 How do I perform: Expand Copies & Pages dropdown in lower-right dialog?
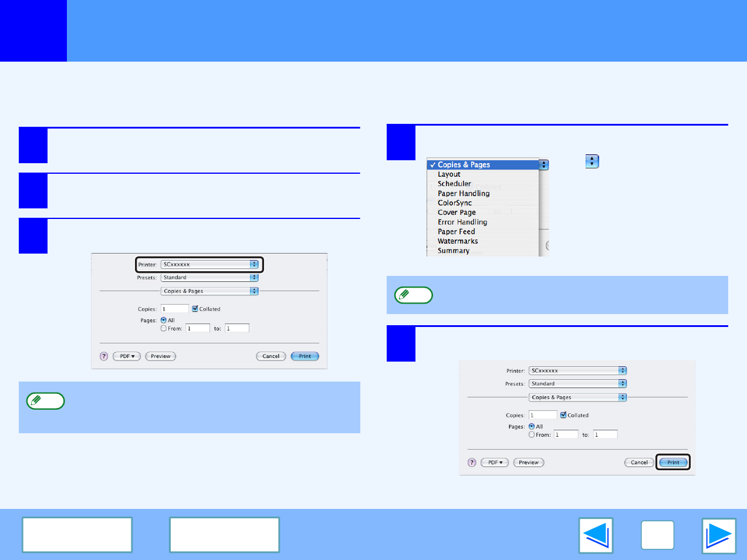coord(578,397)
